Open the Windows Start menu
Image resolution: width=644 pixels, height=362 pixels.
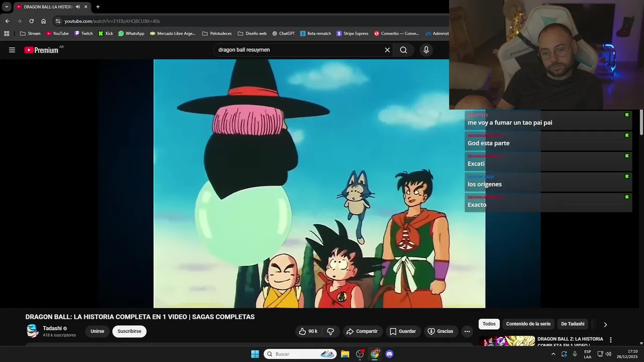click(255, 354)
